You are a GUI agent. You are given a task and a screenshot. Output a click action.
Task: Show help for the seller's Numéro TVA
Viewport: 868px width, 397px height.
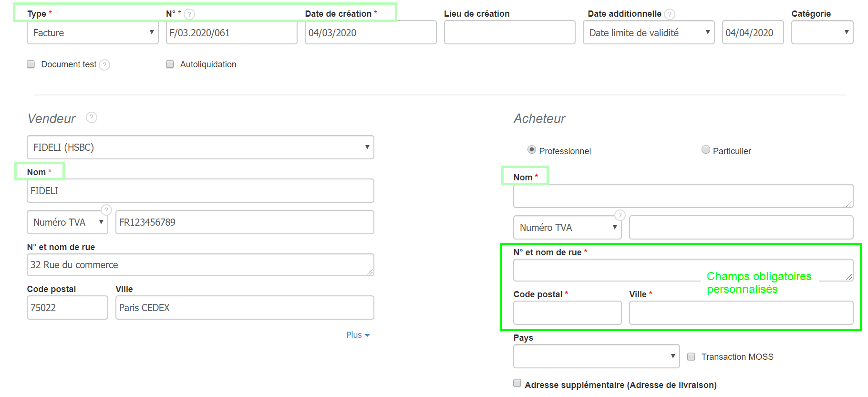point(106,210)
